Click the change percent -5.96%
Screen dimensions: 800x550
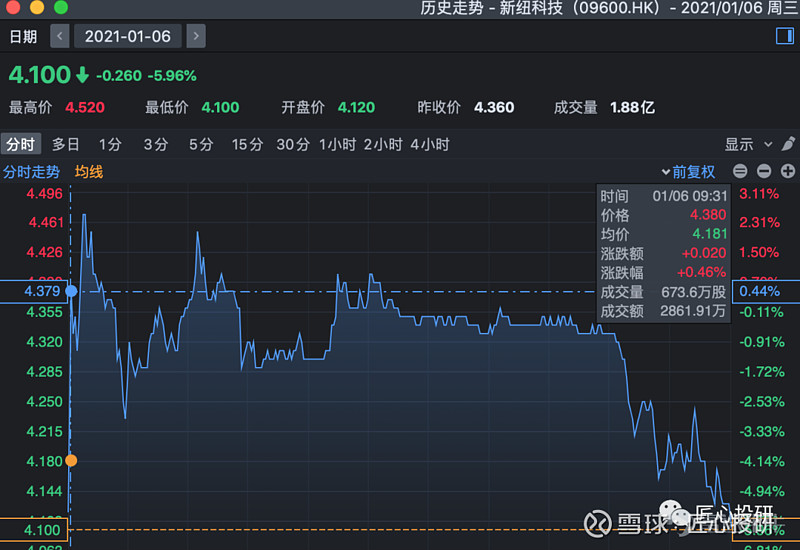(x=172, y=76)
